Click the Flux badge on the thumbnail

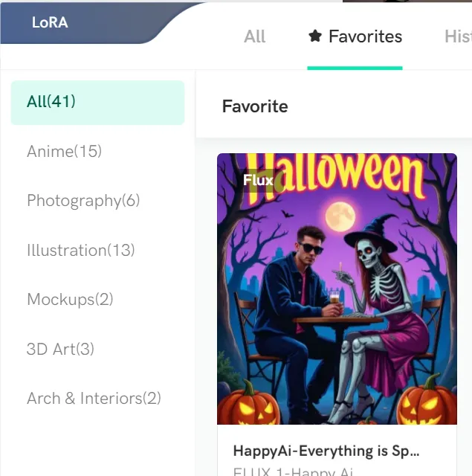[258, 180]
